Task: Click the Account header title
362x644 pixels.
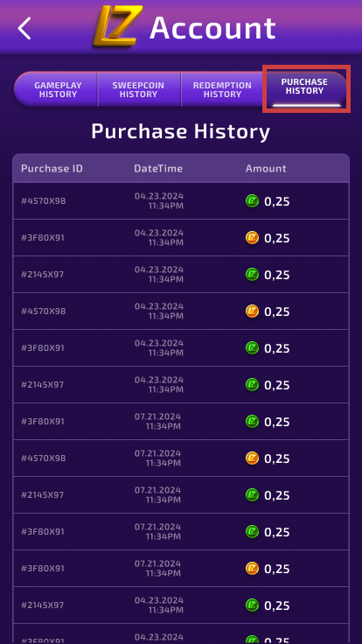Action: (x=212, y=28)
